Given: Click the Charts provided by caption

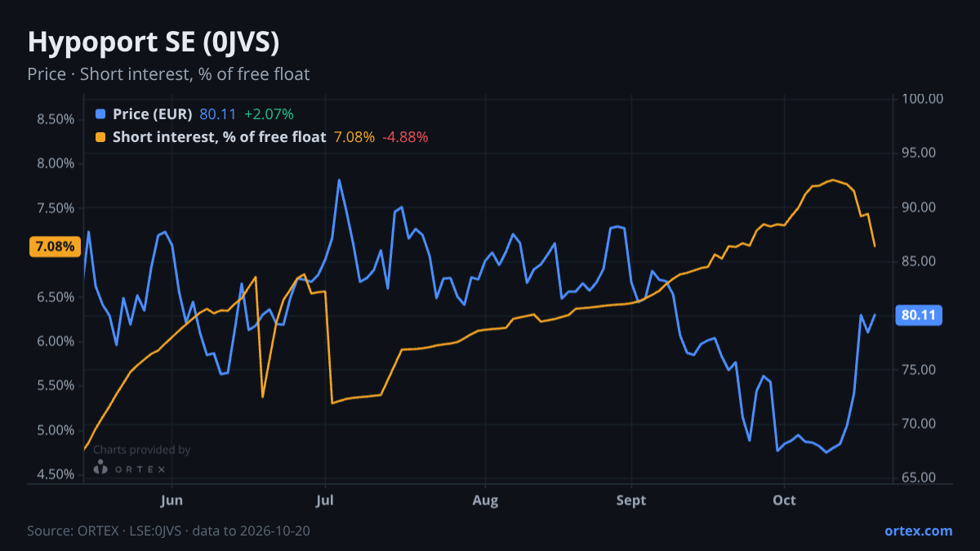Looking at the screenshot, I should pos(141,450).
